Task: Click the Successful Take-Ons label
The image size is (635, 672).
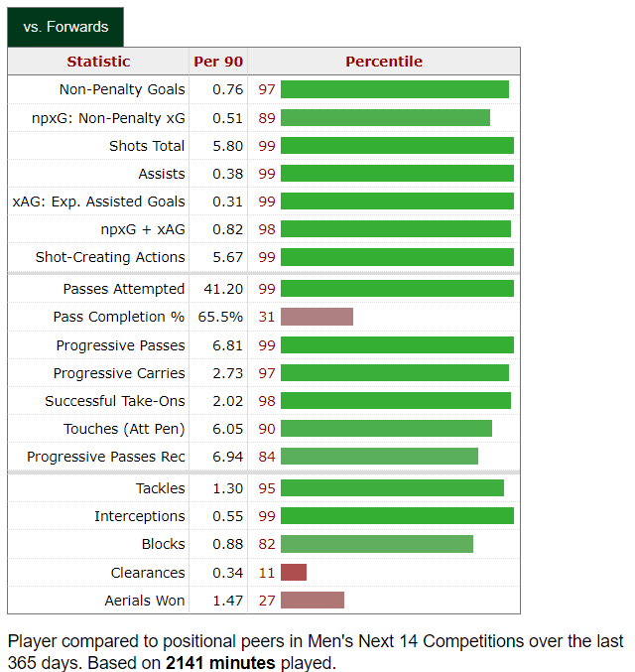Action: click(115, 401)
